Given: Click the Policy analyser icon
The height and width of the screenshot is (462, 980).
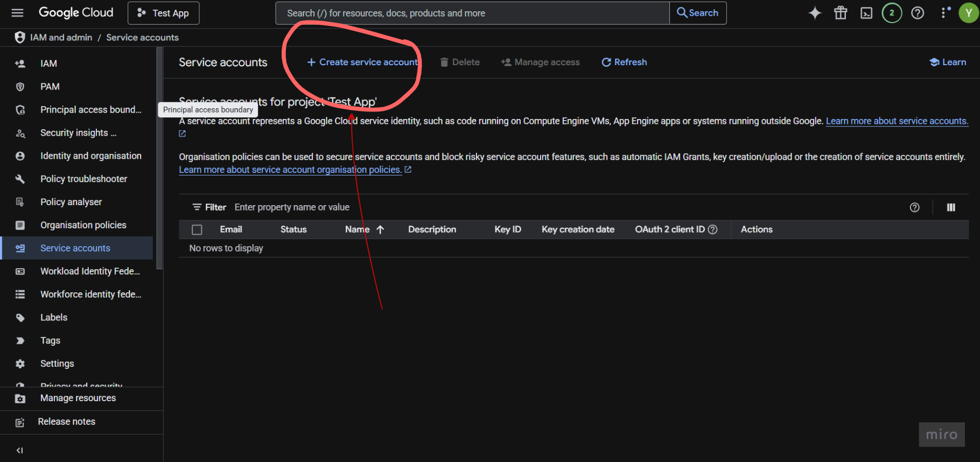Looking at the screenshot, I should tap(20, 202).
